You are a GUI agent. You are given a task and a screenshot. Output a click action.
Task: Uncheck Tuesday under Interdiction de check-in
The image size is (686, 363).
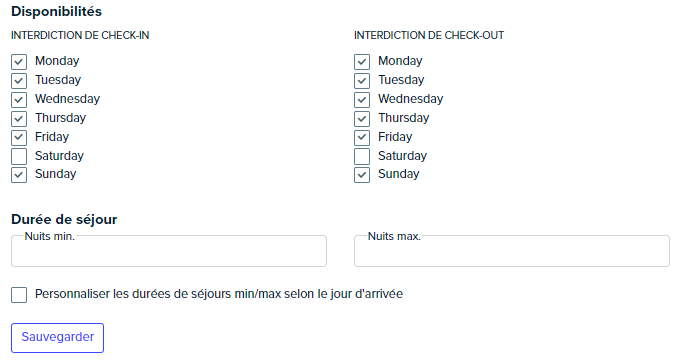click(19, 80)
